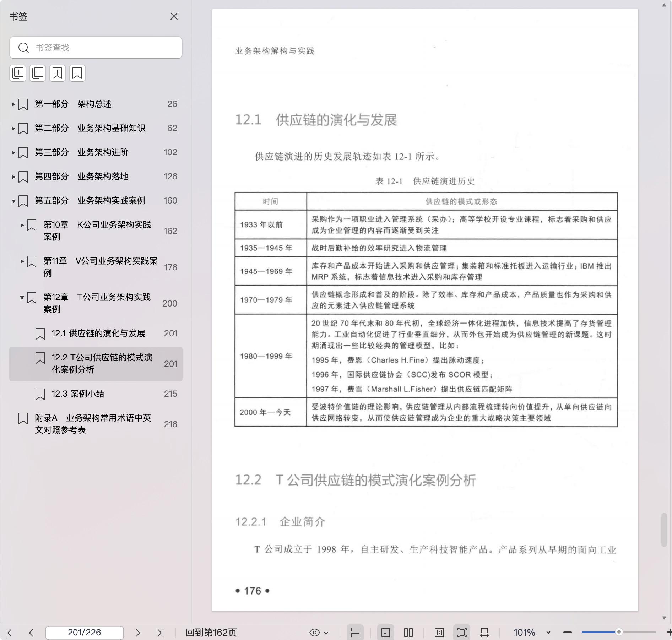Click 回到第162页 to return
The height and width of the screenshot is (640, 672).
pyautogui.click(x=211, y=633)
